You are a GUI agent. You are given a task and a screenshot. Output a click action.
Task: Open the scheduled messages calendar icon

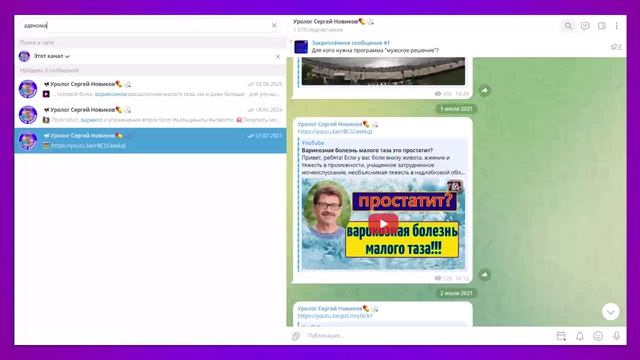pyautogui.click(x=561, y=336)
